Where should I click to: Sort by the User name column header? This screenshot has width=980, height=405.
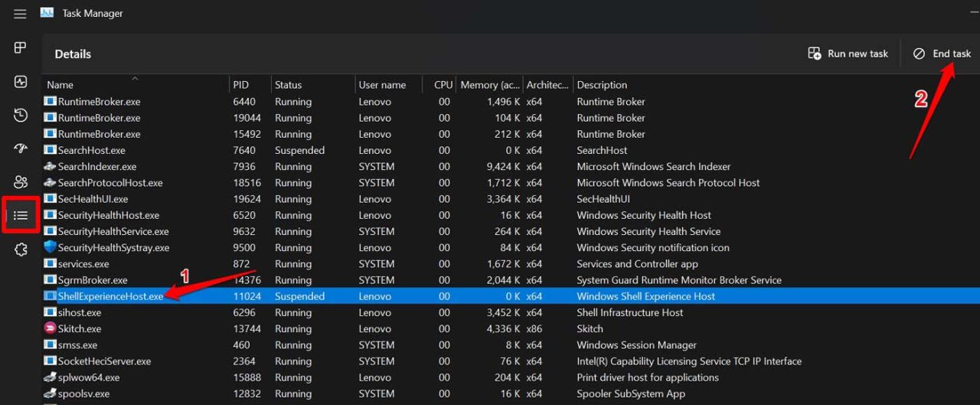pos(382,85)
